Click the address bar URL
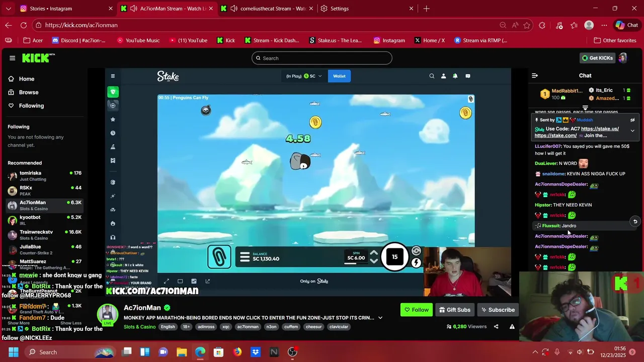The width and height of the screenshot is (644, 362). coord(81,25)
